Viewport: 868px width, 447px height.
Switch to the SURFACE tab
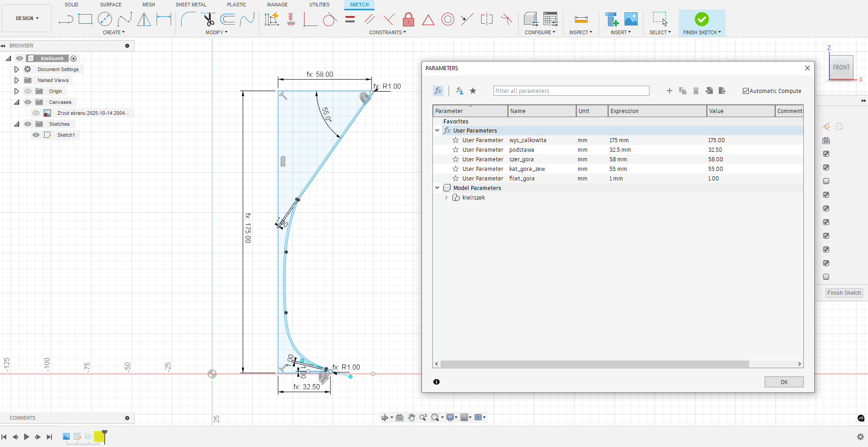[x=111, y=5]
